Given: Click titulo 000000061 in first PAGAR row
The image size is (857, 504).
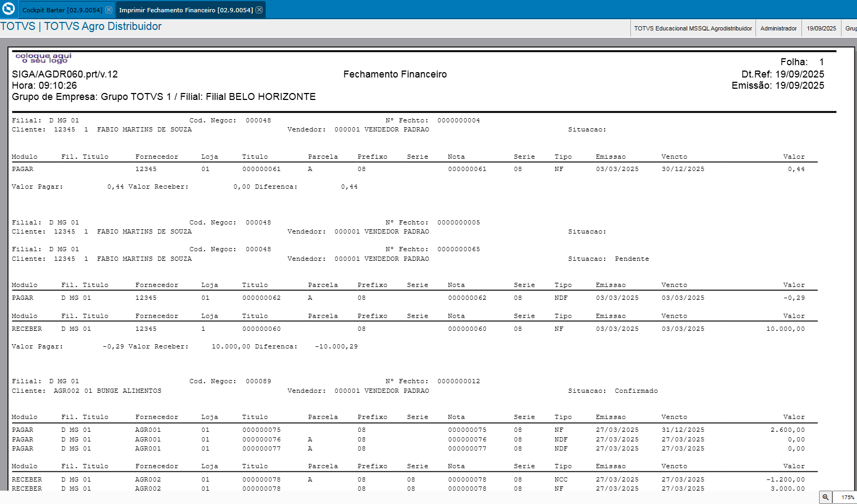Looking at the screenshot, I should point(261,169).
